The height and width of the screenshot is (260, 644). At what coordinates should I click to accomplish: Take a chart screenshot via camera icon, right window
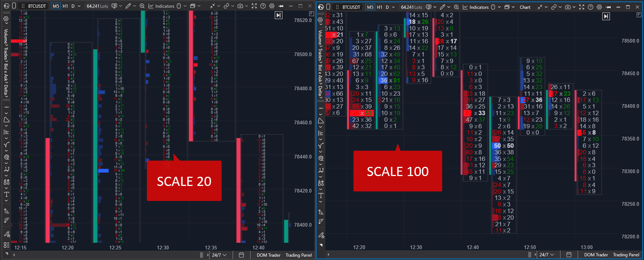[567, 7]
